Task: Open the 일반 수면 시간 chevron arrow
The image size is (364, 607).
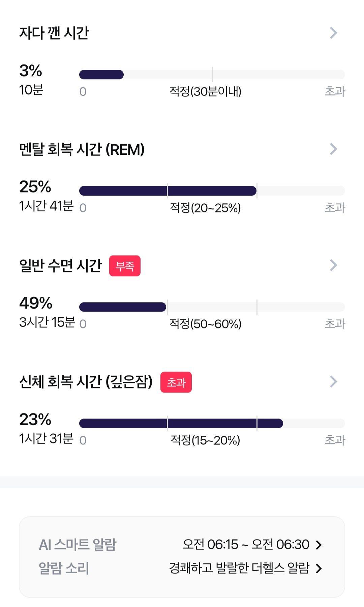Action: (x=333, y=265)
